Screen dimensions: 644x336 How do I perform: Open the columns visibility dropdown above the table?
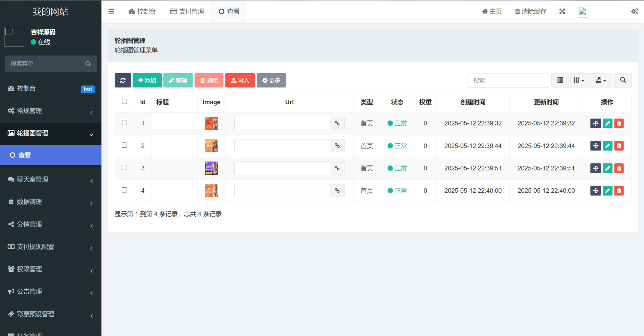(579, 80)
